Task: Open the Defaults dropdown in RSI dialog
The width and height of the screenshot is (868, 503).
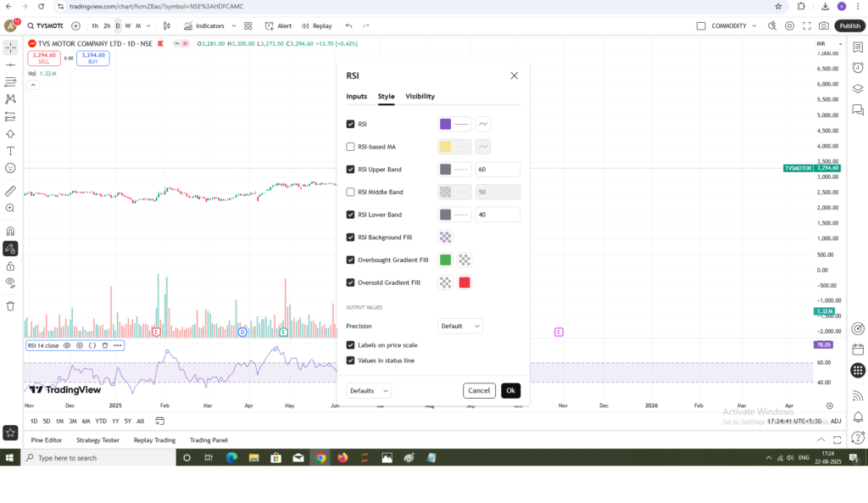Action: [x=369, y=391]
